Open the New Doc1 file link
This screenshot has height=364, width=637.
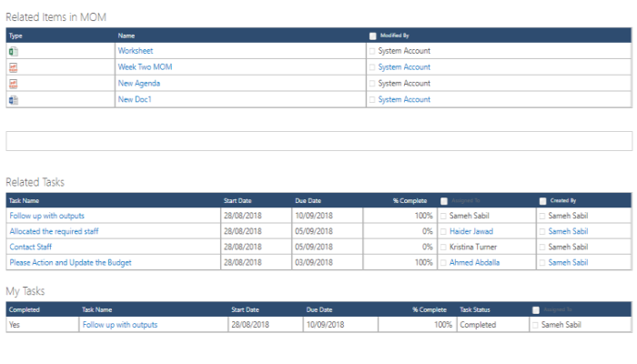click(x=135, y=99)
